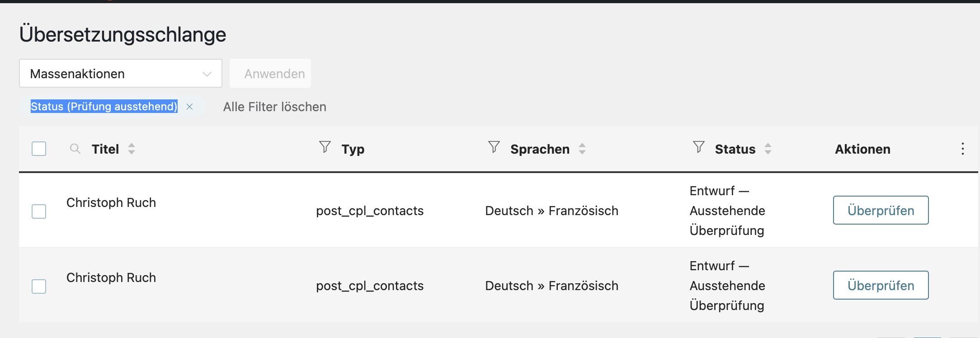Viewport: 980px width, 338px height.
Task: Open the first Christoph Ruch title entry
Action: (111, 202)
